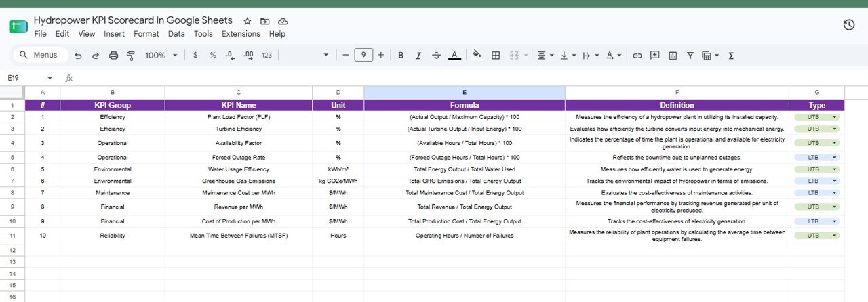The image size is (868, 302).
Task: Toggle strikethrough formatting
Action: click(436, 56)
